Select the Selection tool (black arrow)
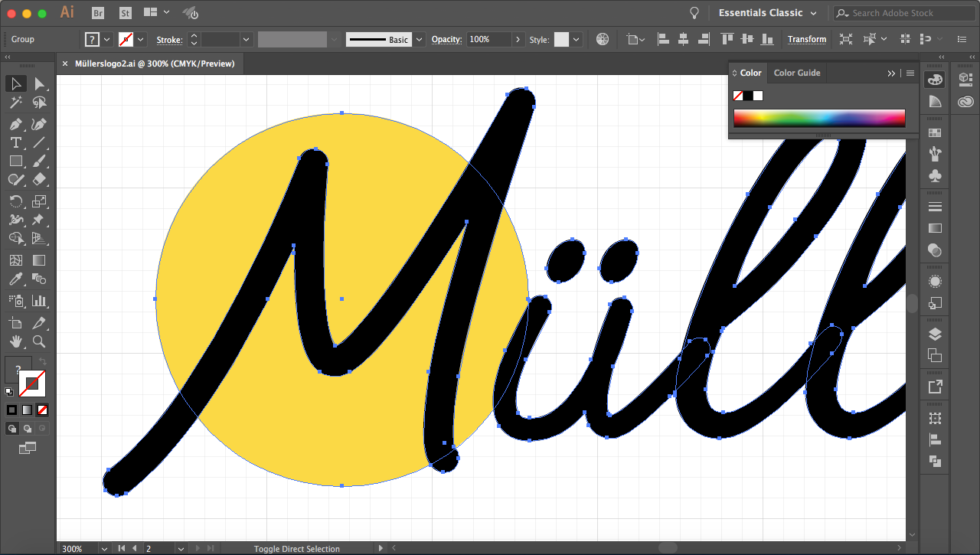 tap(16, 83)
